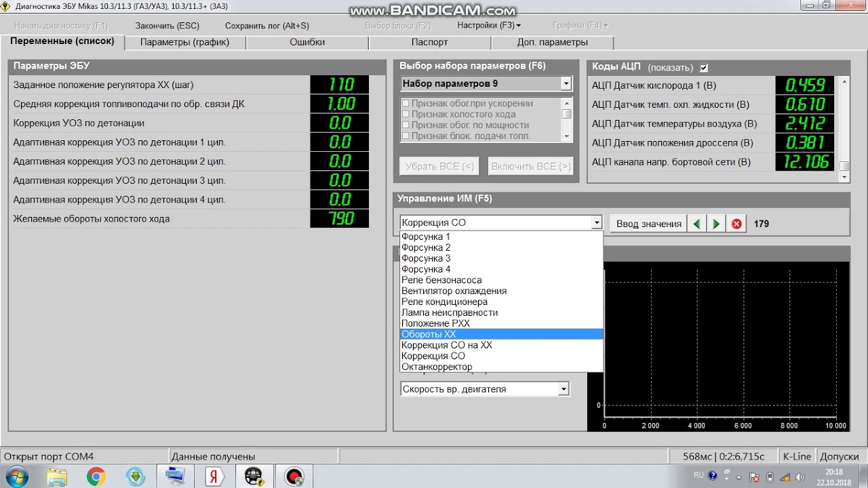Viewport: 868px width, 488px height.
Task: Open the Bandicam recorder taskbar icon
Action: pyautogui.click(x=294, y=476)
